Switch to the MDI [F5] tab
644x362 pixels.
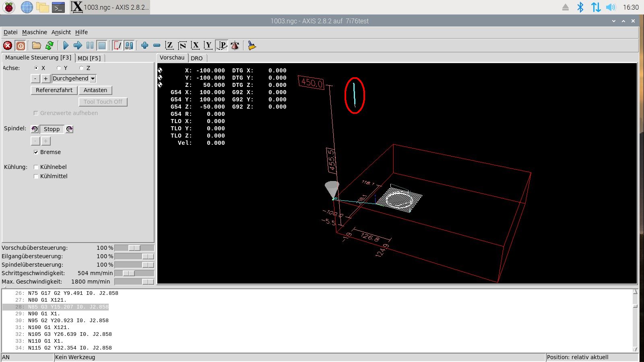coord(89,58)
